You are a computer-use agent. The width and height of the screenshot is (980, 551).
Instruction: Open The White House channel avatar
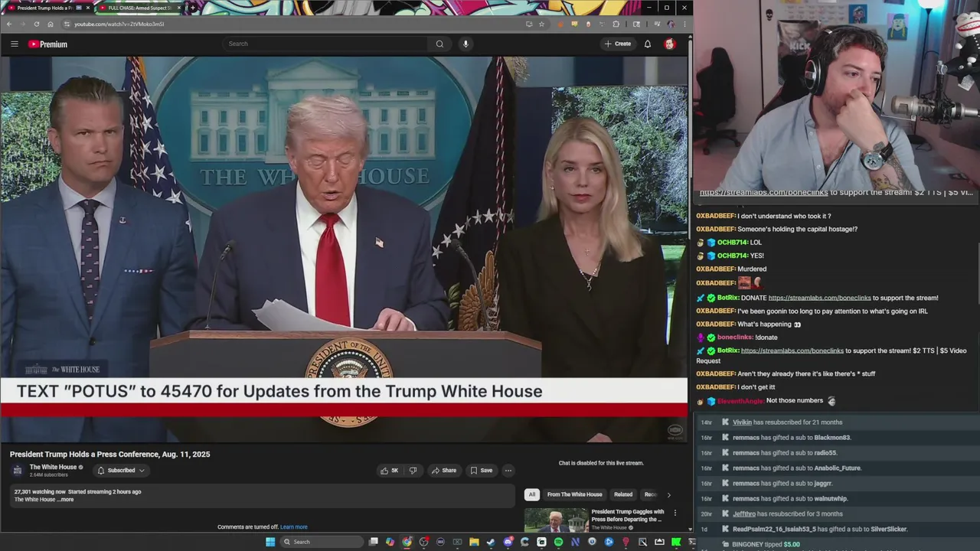coord(18,470)
